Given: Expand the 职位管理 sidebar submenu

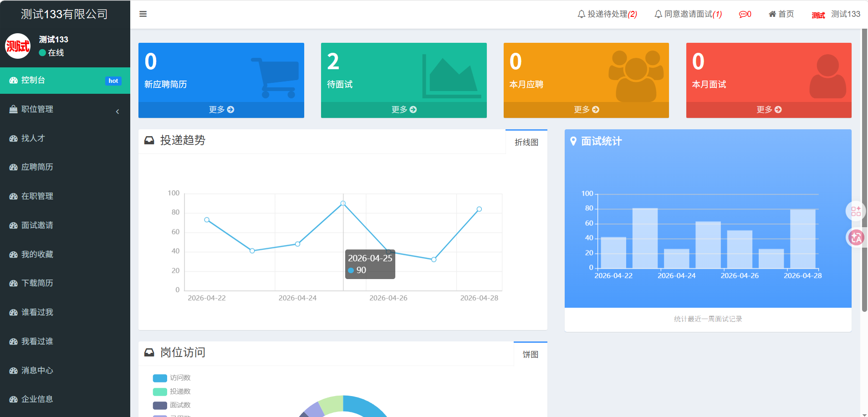Looking at the screenshot, I should [65, 109].
